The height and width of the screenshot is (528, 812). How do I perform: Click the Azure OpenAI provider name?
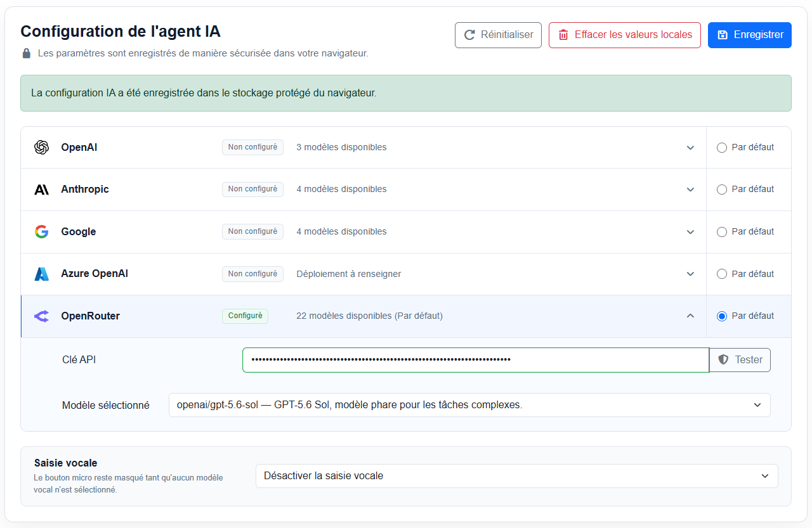pos(95,274)
